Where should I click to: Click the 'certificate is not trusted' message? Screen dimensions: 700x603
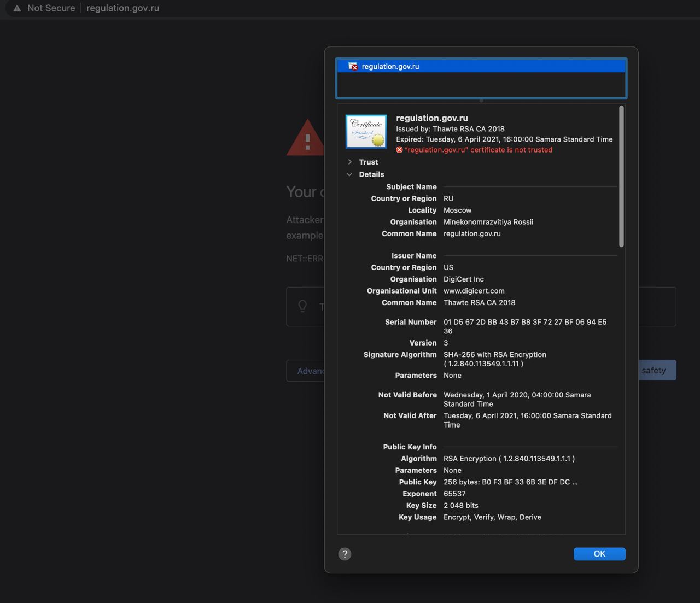[x=479, y=150]
